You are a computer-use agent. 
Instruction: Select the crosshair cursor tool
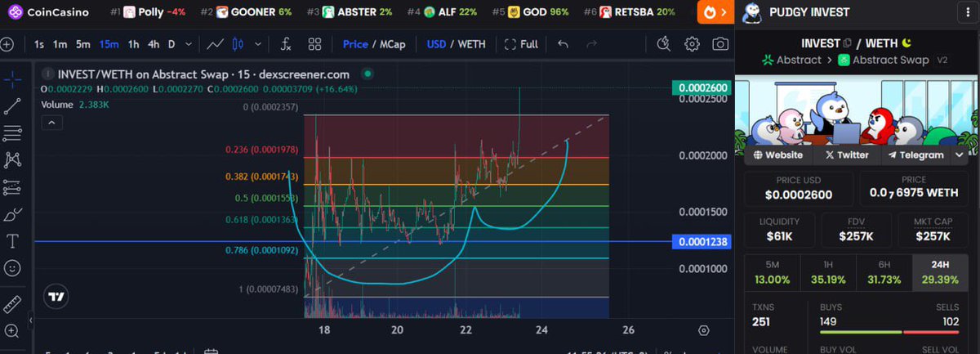point(12,79)
